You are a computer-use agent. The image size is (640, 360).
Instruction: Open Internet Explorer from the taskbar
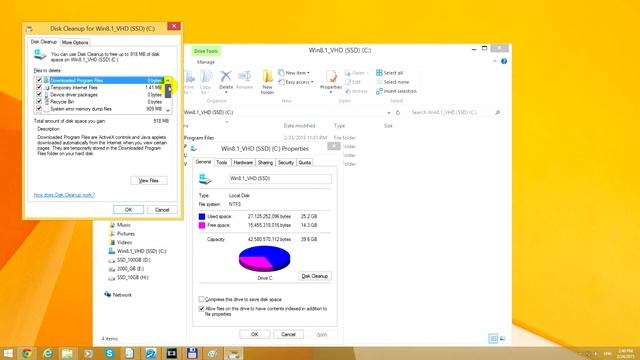[x=48, y=353]
